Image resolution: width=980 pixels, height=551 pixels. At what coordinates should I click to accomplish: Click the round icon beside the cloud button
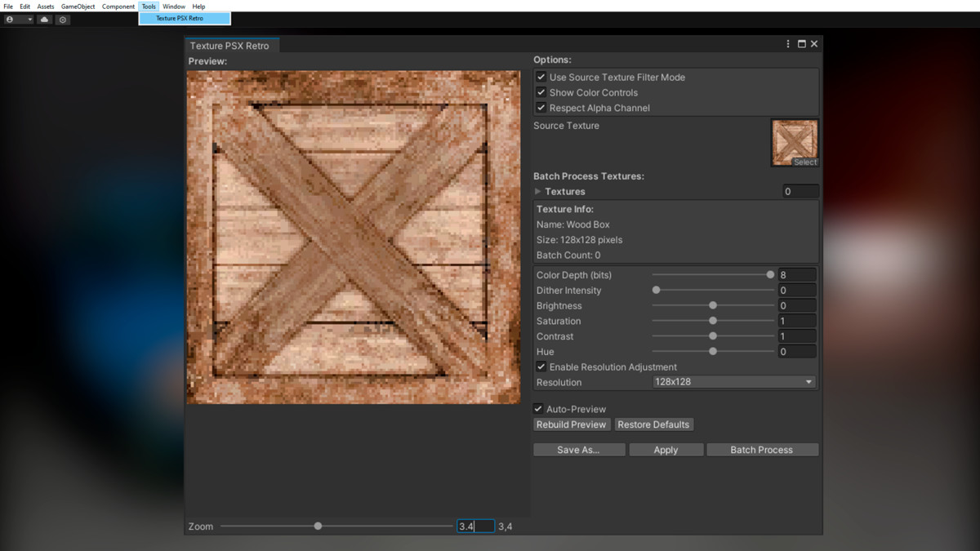tap(63, 20)
